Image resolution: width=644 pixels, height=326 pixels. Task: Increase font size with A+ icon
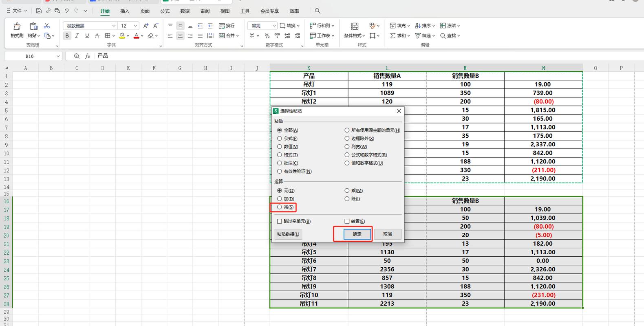pyautogui.click(x=146, y=26)
